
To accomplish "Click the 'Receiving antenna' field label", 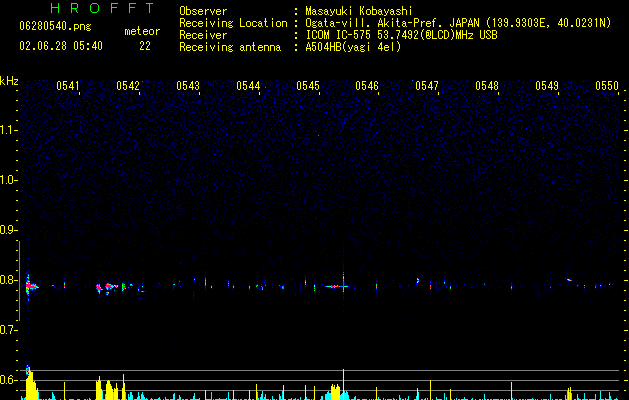I will pos(230,47).
